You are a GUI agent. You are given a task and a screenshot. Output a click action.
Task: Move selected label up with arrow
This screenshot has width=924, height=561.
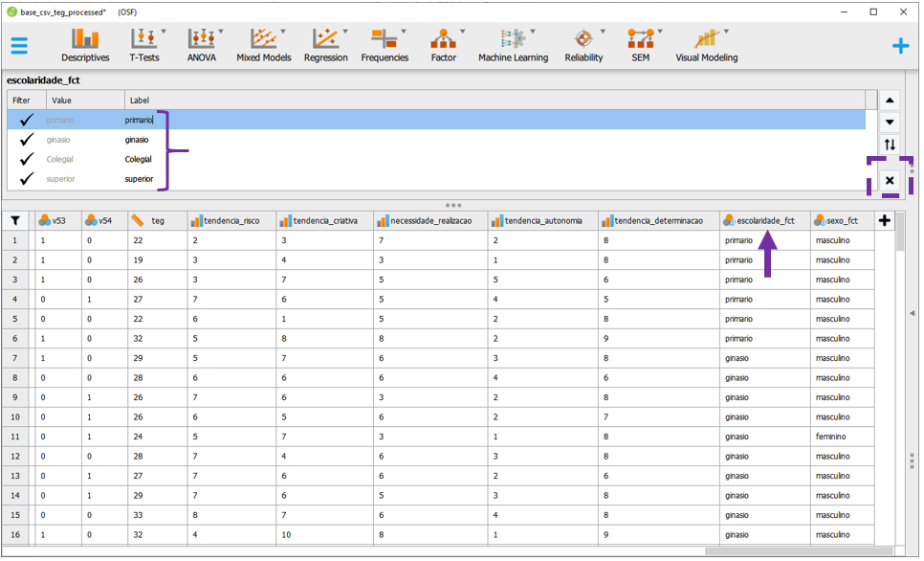tap(890, 101)
